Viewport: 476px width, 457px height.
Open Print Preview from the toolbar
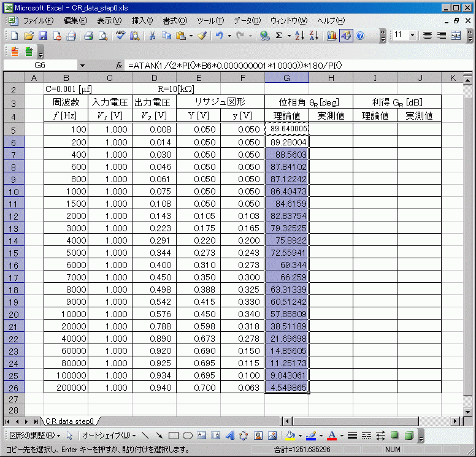(x=102, y=36)
